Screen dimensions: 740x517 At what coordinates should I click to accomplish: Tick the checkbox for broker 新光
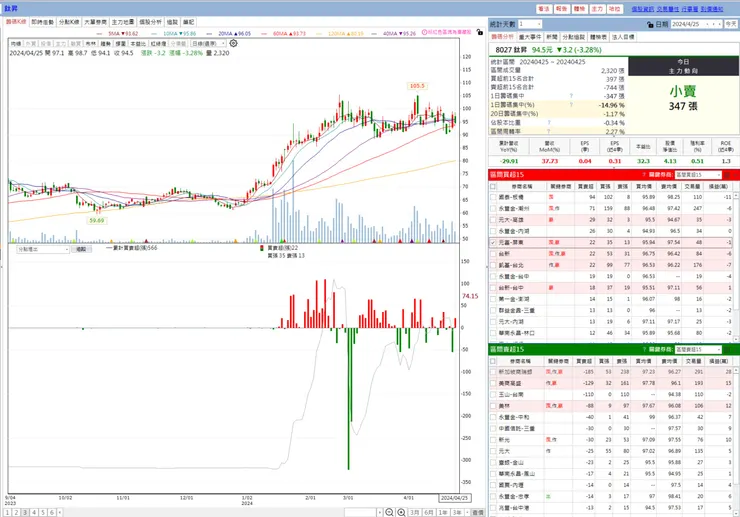click(x=493, y=440)
